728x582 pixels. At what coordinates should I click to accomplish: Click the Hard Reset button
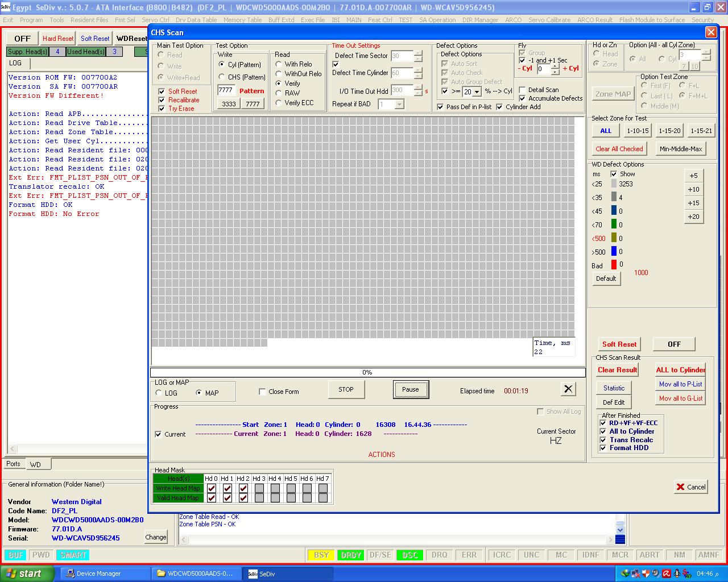(x=57, y=39)
